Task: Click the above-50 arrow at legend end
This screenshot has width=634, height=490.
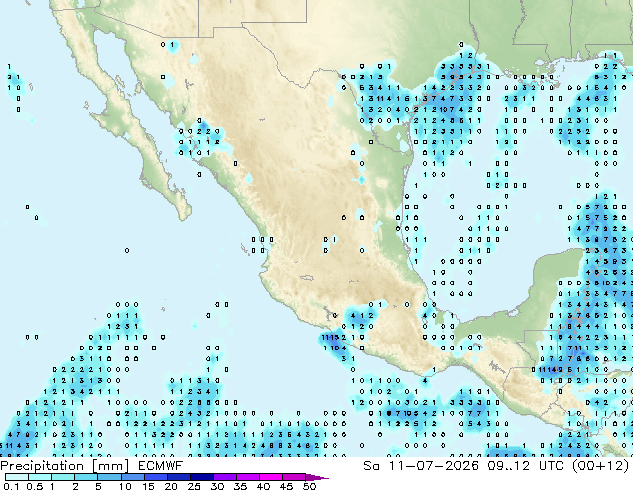Action: point(317,477)
